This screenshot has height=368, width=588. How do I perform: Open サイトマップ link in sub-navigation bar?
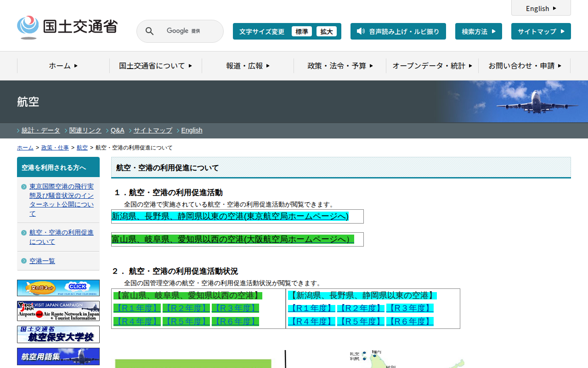pyautogui.click(x=153, y=130)
